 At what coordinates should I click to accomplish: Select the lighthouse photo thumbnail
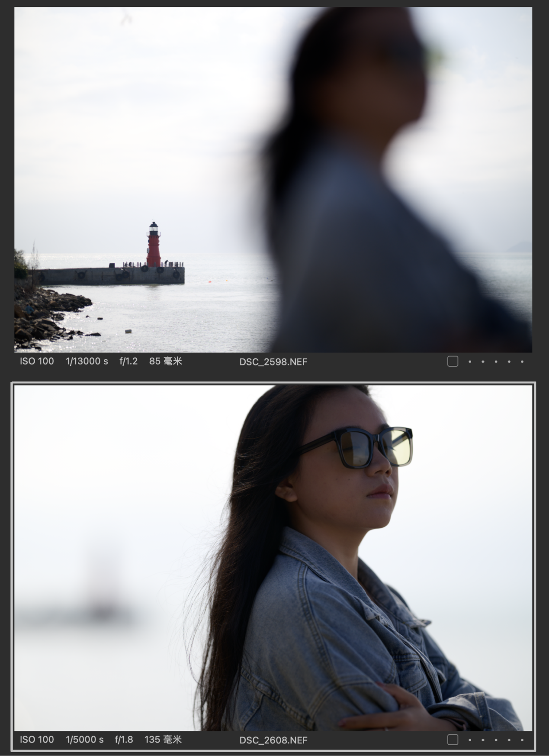273,179
